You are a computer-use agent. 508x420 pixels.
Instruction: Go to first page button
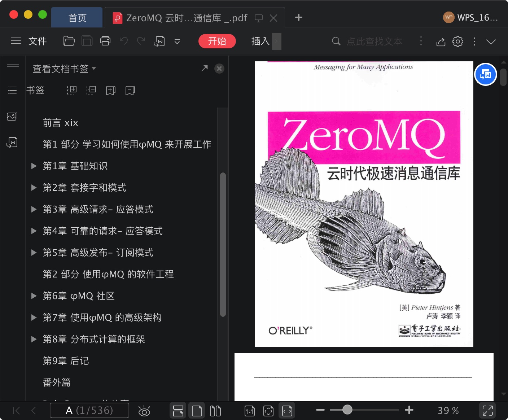pyautogui.click(x=16, y=411)
